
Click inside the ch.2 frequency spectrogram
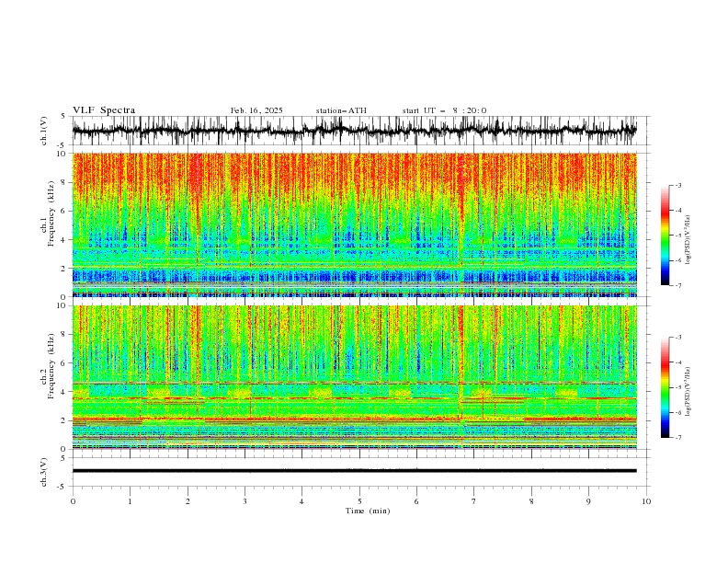[x=354, y=377]
